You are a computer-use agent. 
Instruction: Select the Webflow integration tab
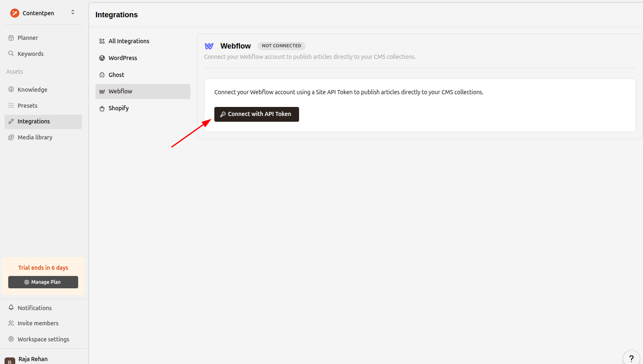click(121, 91)
